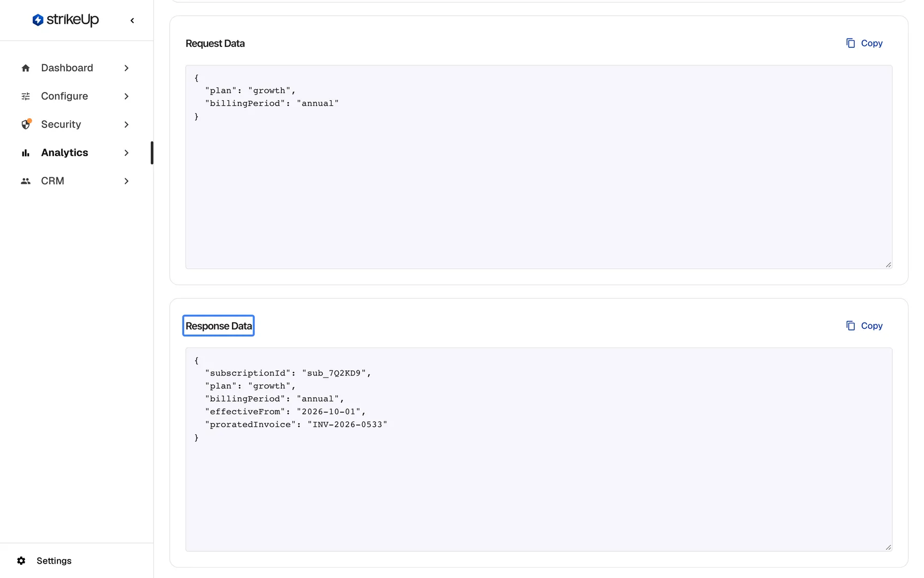The image size is (924, 578).
Task: Click the copy icon beside Response Data
Action: pos(851,326)
